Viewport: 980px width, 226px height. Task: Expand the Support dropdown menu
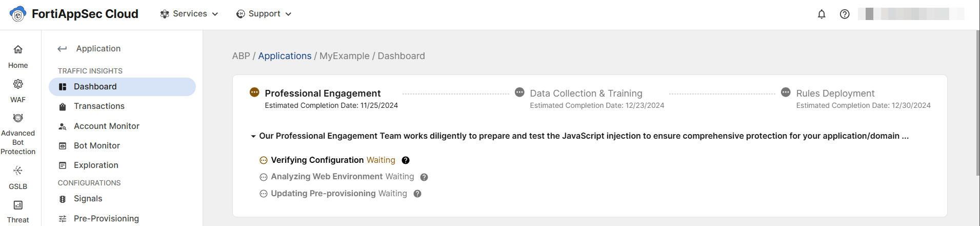pos(264,14)
